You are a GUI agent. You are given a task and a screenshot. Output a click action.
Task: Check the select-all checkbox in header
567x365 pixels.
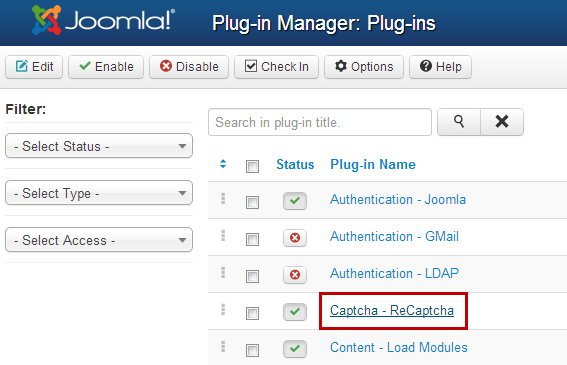pyautogui.click(x=252, y=167)
